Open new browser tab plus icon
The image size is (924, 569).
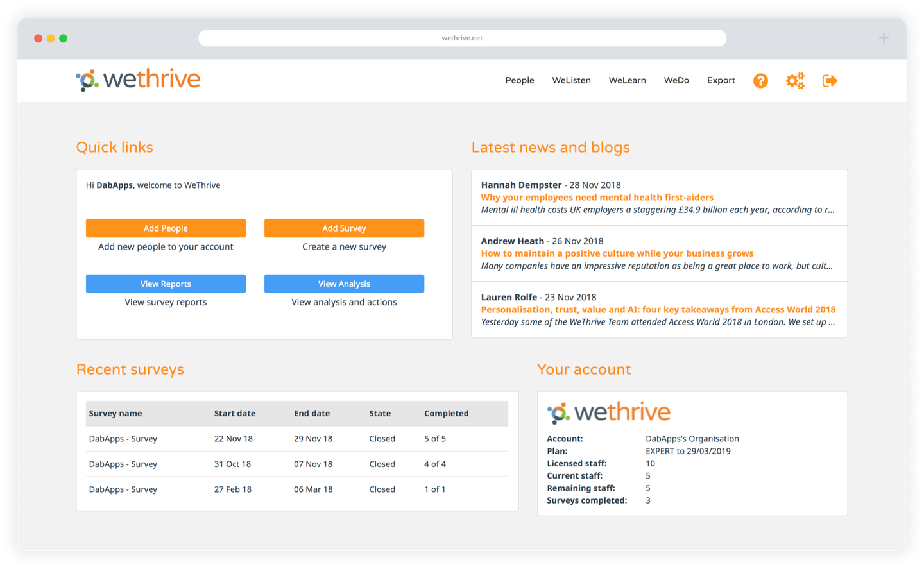click(884, 38)
